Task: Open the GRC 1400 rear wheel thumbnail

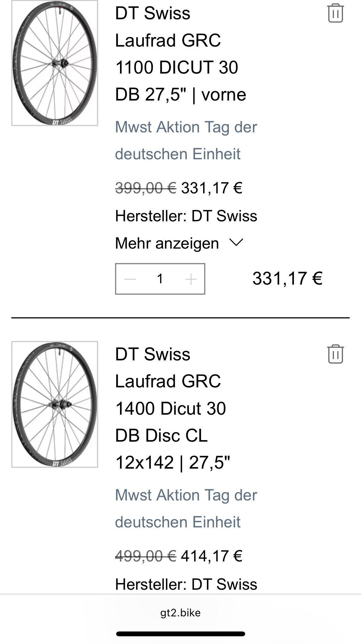Action: coord(55,404)
